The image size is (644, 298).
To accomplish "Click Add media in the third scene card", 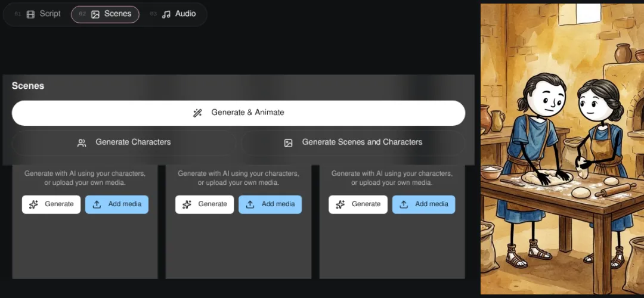I will coord(423,204).
